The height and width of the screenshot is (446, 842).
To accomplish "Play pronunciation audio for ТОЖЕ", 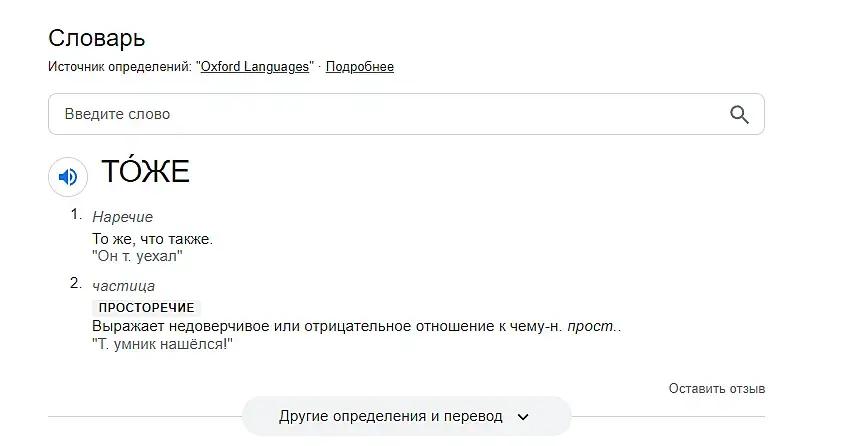I will pos(68,177).
